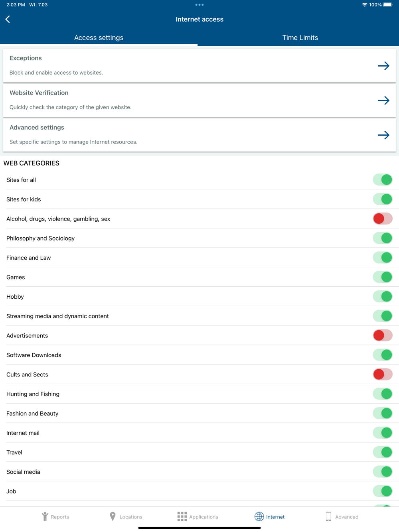Enable the Advertisements category toggle
Viewport: 399px width, 532px height.
point(383,335)
